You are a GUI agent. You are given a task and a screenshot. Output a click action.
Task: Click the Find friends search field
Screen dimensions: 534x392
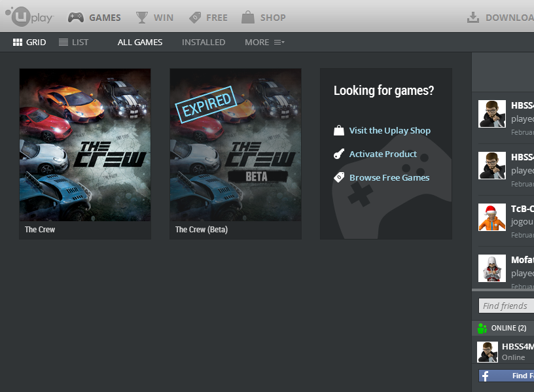coord(507,306)
